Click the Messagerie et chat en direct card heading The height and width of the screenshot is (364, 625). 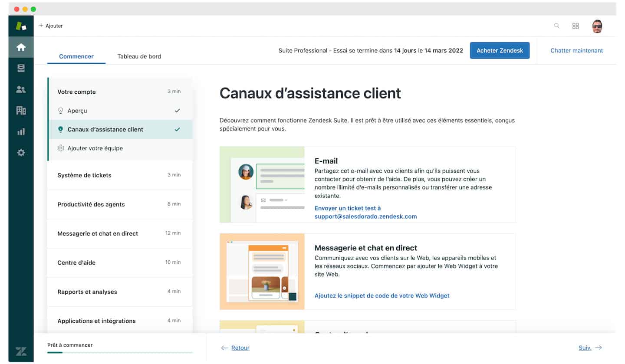tap(365, 248)
